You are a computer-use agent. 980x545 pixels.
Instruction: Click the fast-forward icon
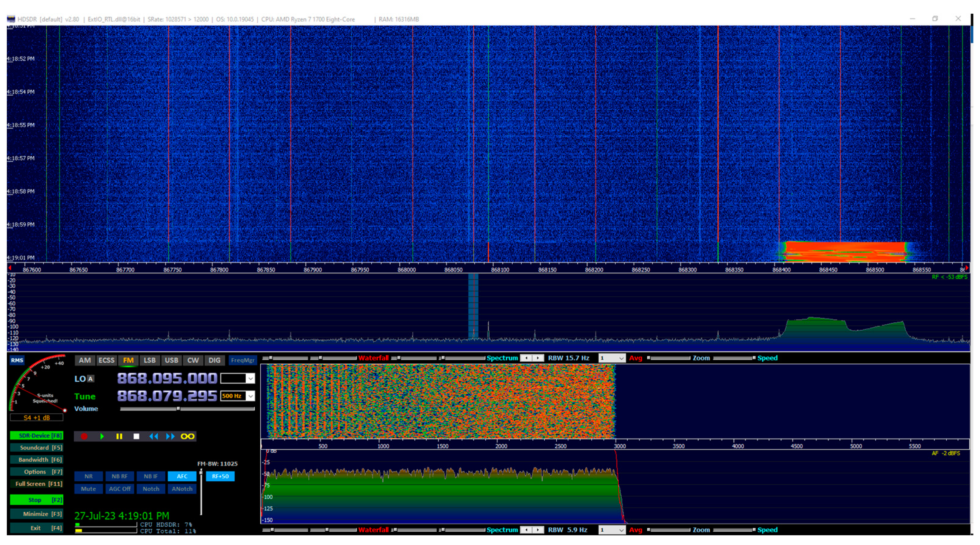170,436
